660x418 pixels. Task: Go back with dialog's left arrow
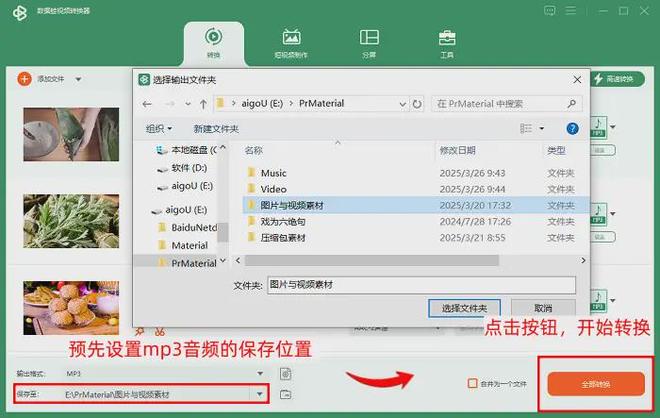coord(147,104)
